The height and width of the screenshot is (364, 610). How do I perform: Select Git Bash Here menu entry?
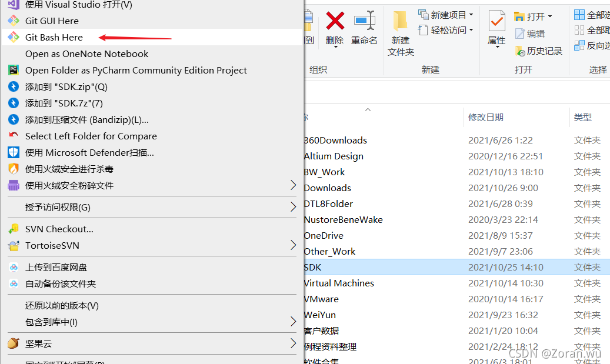point(152,37)
